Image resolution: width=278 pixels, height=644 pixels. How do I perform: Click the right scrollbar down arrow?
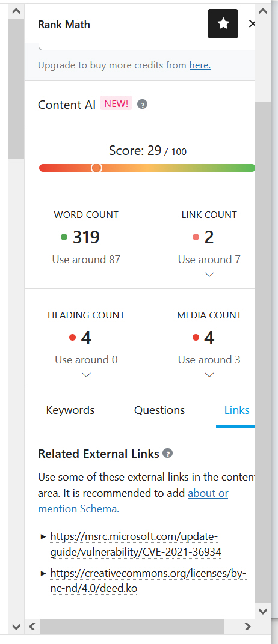(x=263, y=611)
